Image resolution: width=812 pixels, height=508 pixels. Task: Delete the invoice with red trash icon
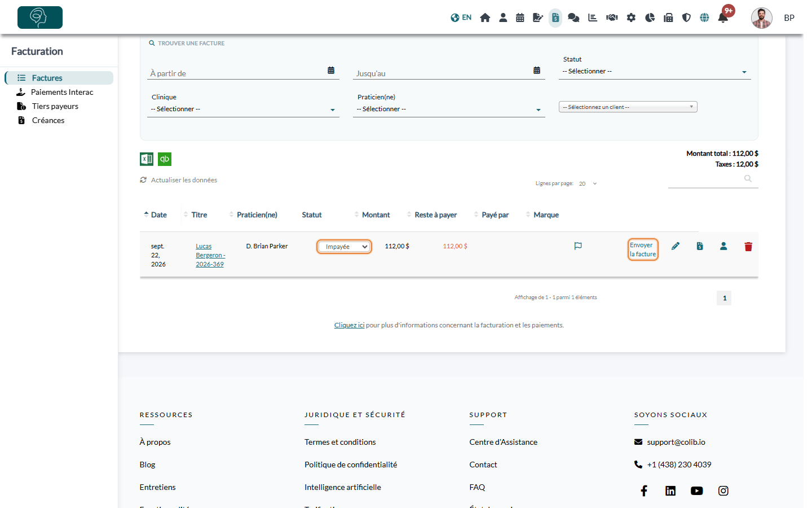(x=748, y=247)
